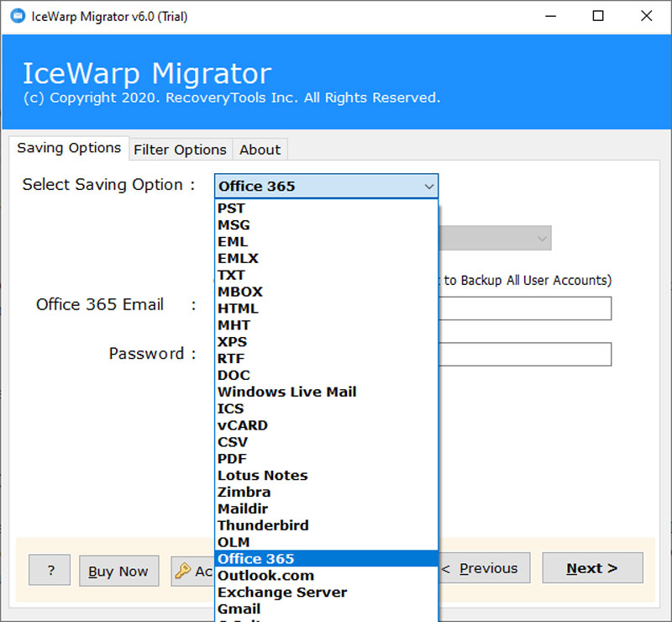Pick Gmail from the dropdown list

(326, 609)
